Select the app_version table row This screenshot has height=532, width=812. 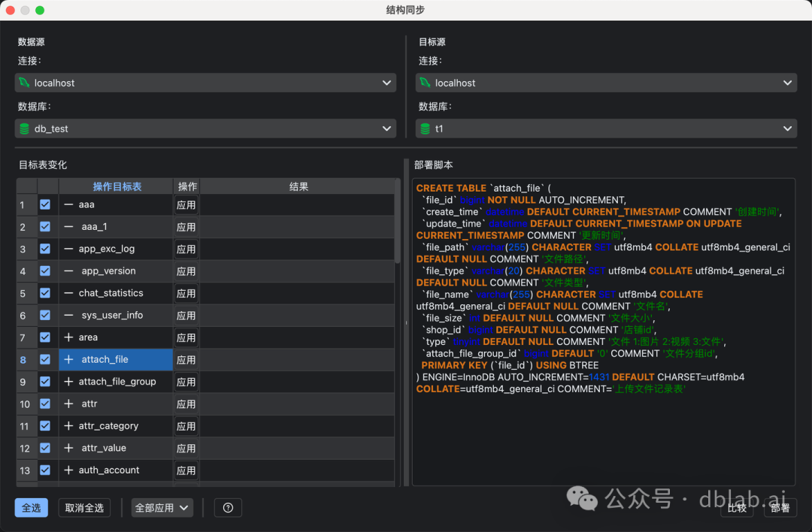[116, 271]
